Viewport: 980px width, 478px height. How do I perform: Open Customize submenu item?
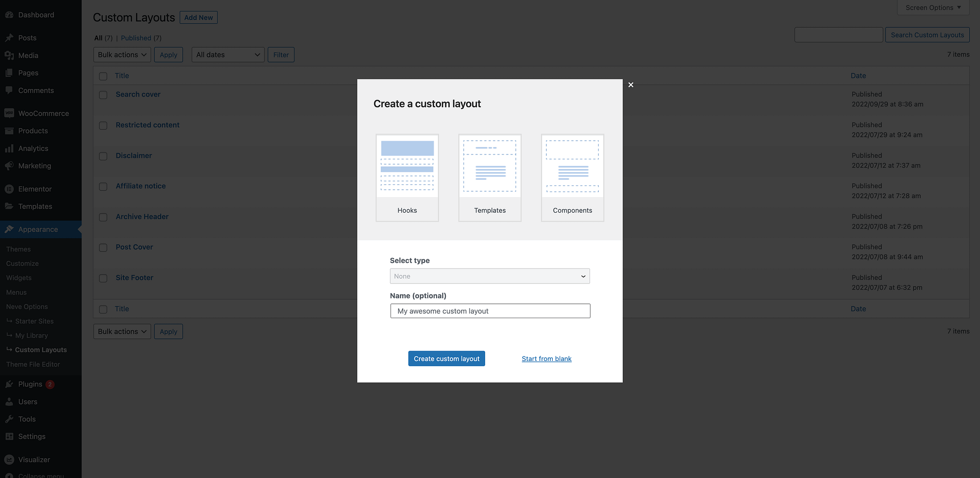[23, 263]
